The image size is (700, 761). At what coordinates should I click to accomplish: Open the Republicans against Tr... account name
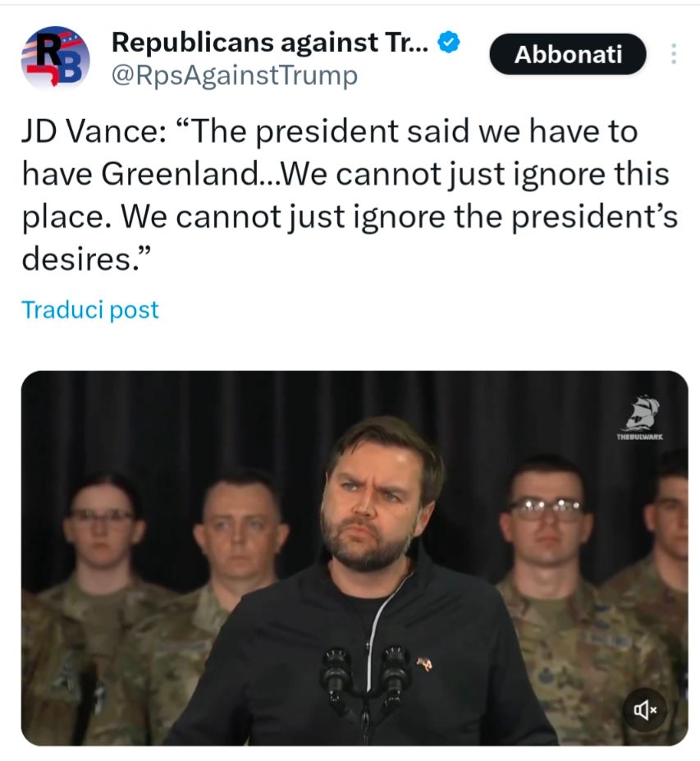pyautogui.click(x=270, y=42)
